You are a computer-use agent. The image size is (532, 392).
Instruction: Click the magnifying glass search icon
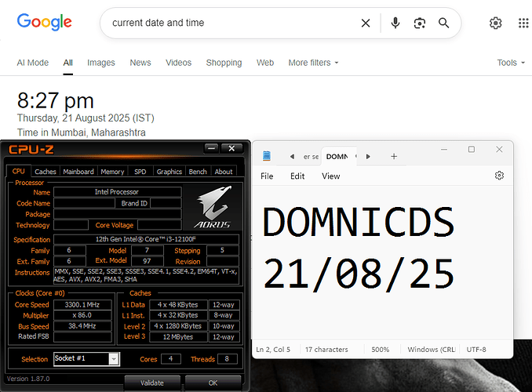click(444, 23)
